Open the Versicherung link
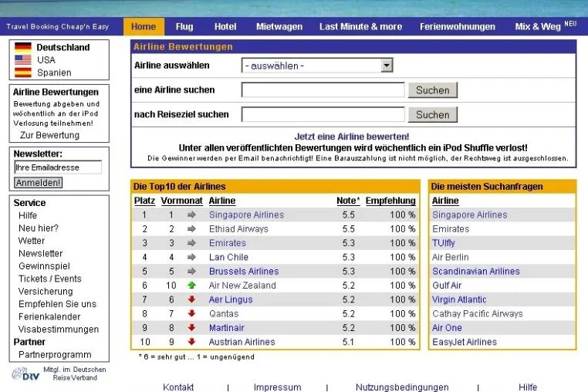The height and width of the screenshot is (392, 588). pyautogui.click(x=46, y=292)
